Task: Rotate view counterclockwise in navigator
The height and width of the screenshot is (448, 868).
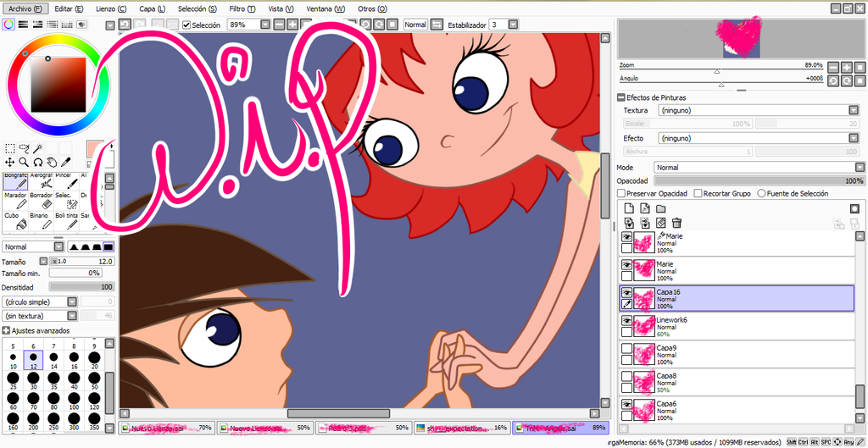Action: click(x=834, y=80)
